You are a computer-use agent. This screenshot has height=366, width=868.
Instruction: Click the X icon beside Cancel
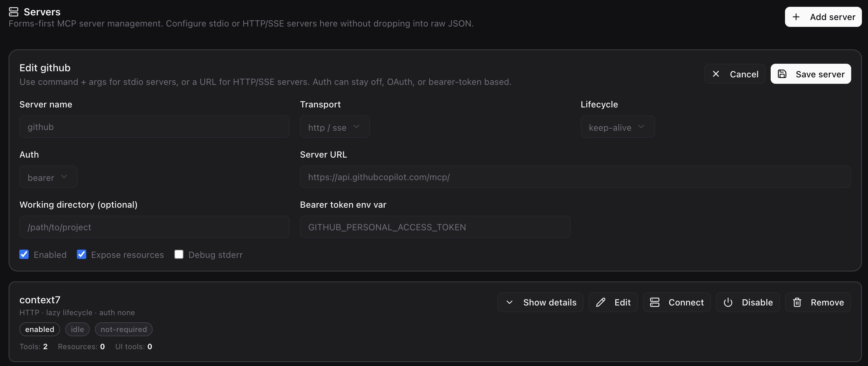pos(716,74)
